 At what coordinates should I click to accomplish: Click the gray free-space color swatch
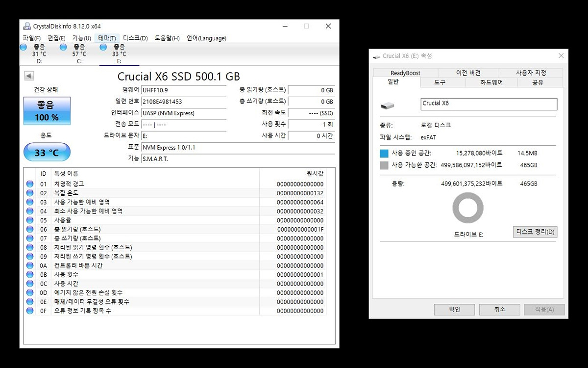(384, 165)
